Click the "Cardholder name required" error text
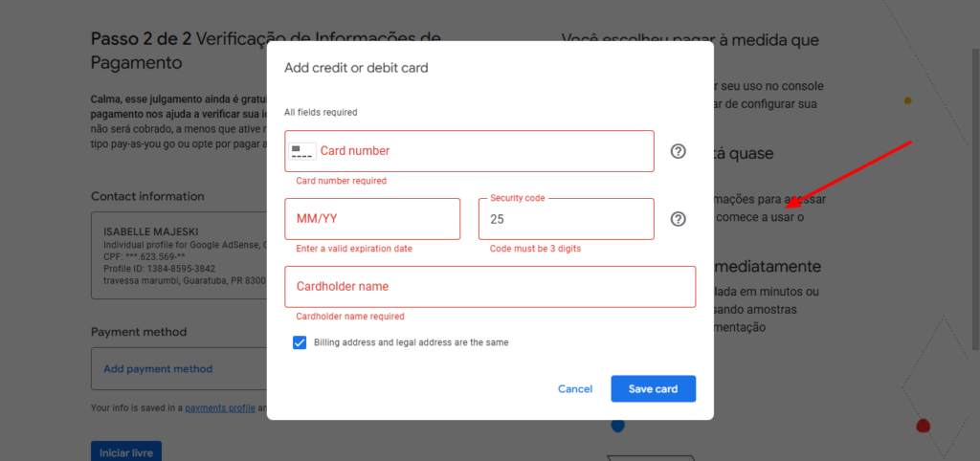The width and height of the screenshot is (980, 461). point(350,317)
